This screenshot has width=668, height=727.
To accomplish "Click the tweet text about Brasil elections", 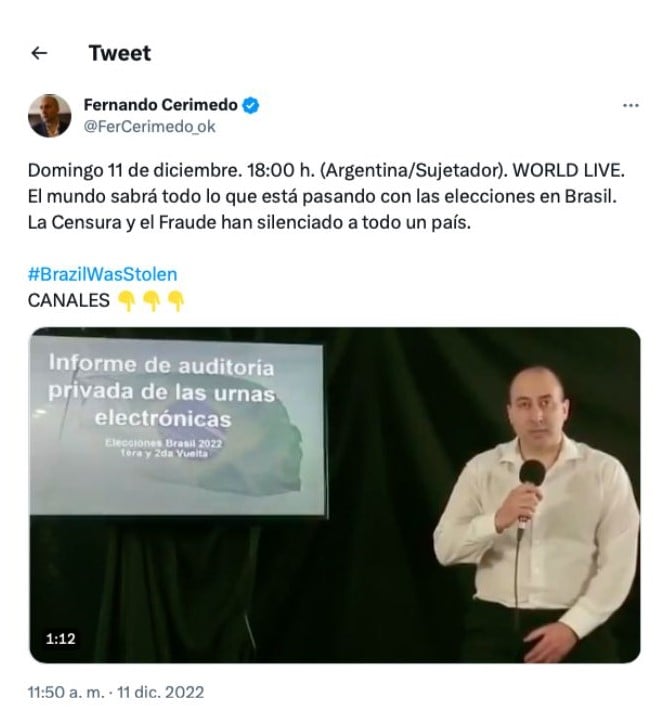I will click(x=322, y=197).
